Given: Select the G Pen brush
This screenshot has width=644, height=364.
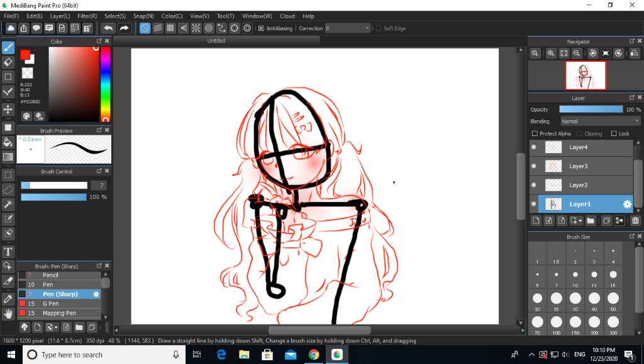Looking at the screenshot, I should [59, 304].
